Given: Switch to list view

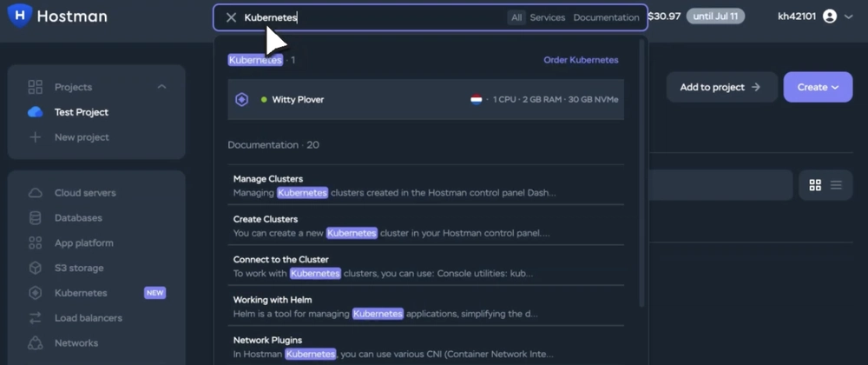Looking at the screenshot, I should pyautogui.click(x=836, y=185).
